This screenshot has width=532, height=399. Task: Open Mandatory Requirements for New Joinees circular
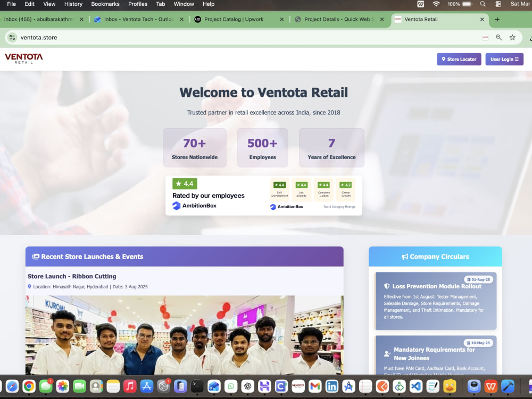click(436, 355)
